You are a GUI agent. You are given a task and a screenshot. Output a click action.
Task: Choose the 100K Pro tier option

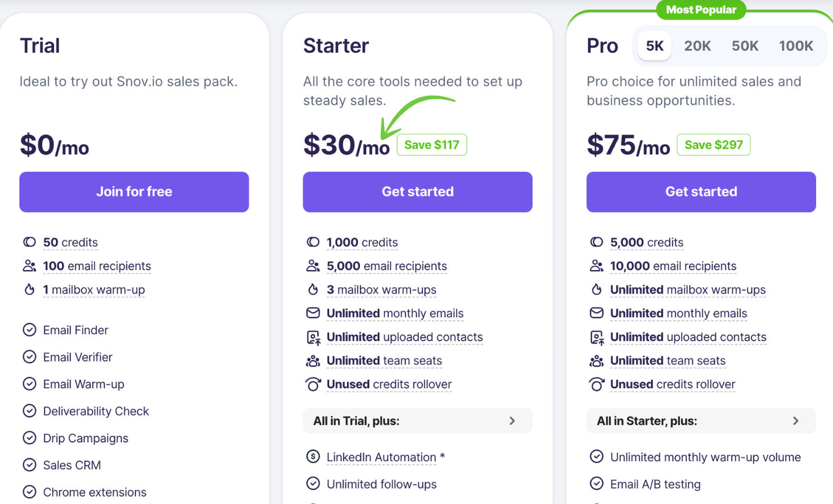(795, 46)
